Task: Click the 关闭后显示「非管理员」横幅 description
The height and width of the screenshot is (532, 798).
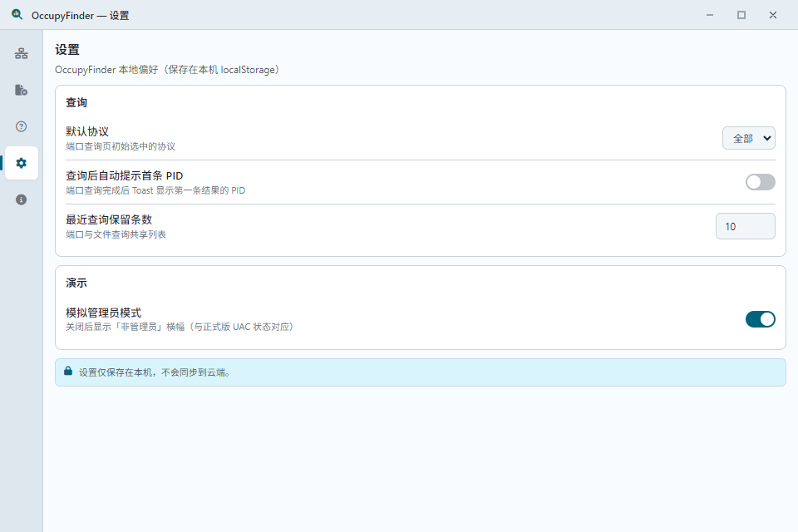Action: coord(180,327)
